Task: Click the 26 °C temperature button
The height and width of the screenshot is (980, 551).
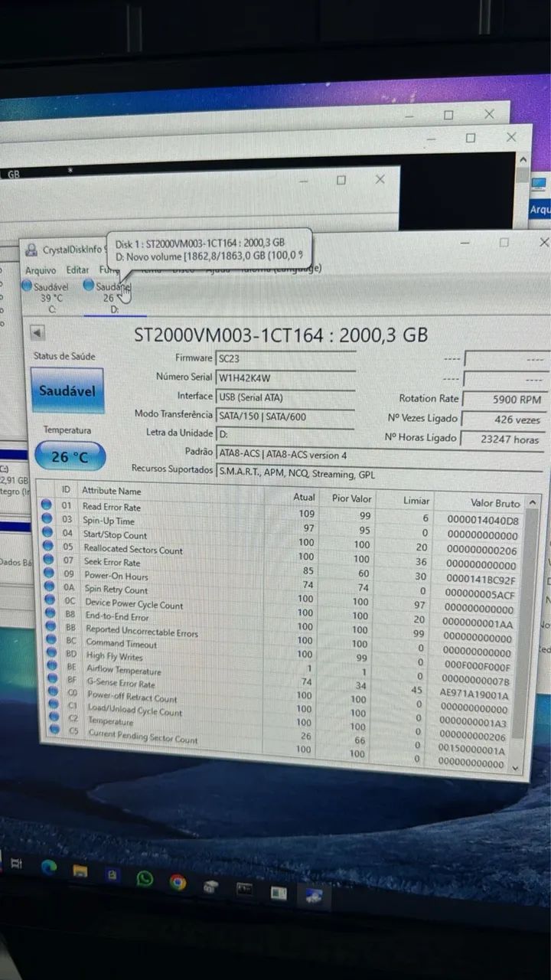Action: tap(70, 456)
